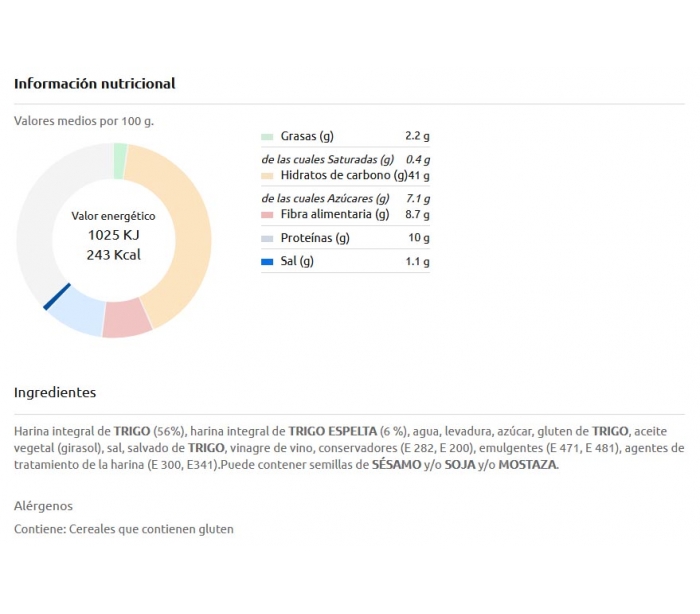700x614 pixels.
Task: Click the 243 Kcal energy value
Action: click(x=113, y=255)
